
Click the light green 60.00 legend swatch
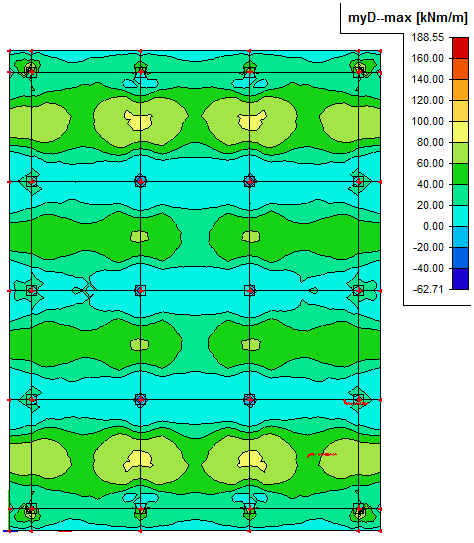pos(460,153)
